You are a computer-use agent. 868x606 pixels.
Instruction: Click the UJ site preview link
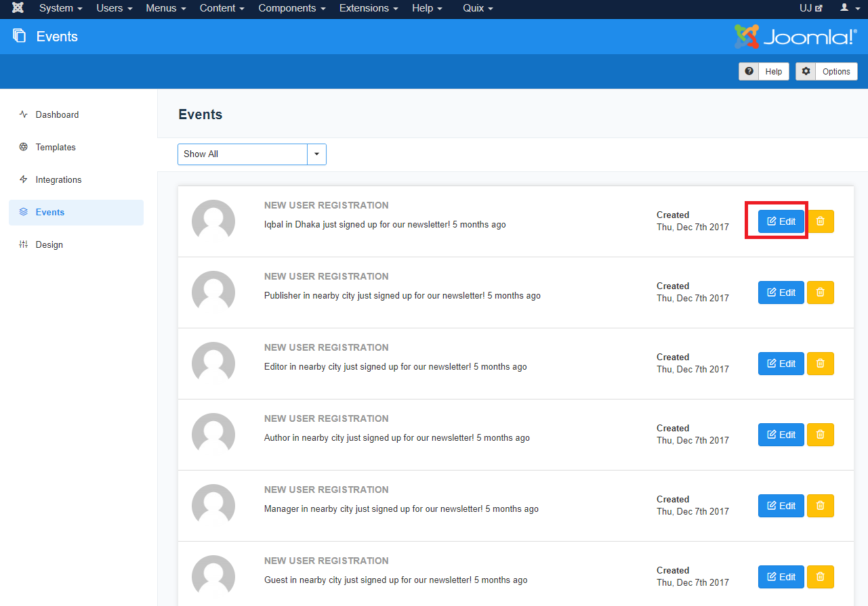coord(810,8)
